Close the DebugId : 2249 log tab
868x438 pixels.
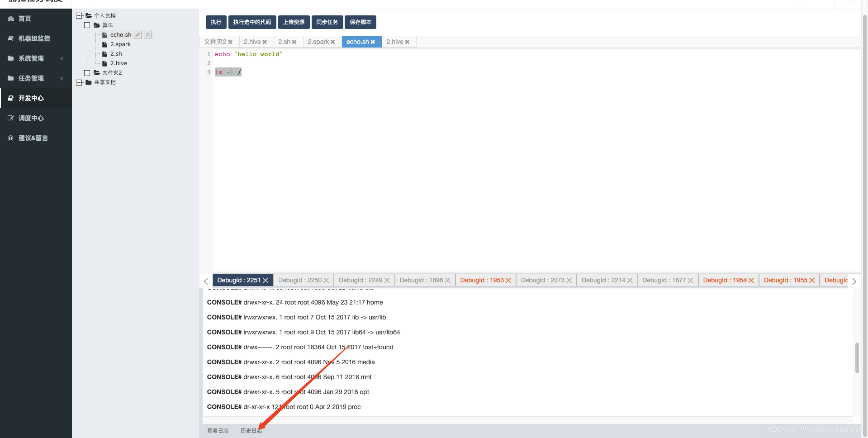pos(387,280)
